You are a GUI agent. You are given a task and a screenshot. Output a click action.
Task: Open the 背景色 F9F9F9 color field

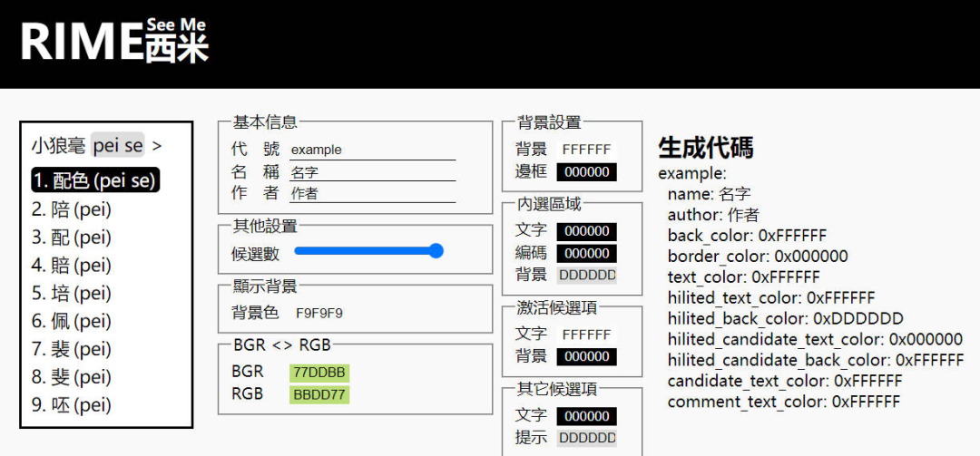pyautogui.click(x=319, y=313)
